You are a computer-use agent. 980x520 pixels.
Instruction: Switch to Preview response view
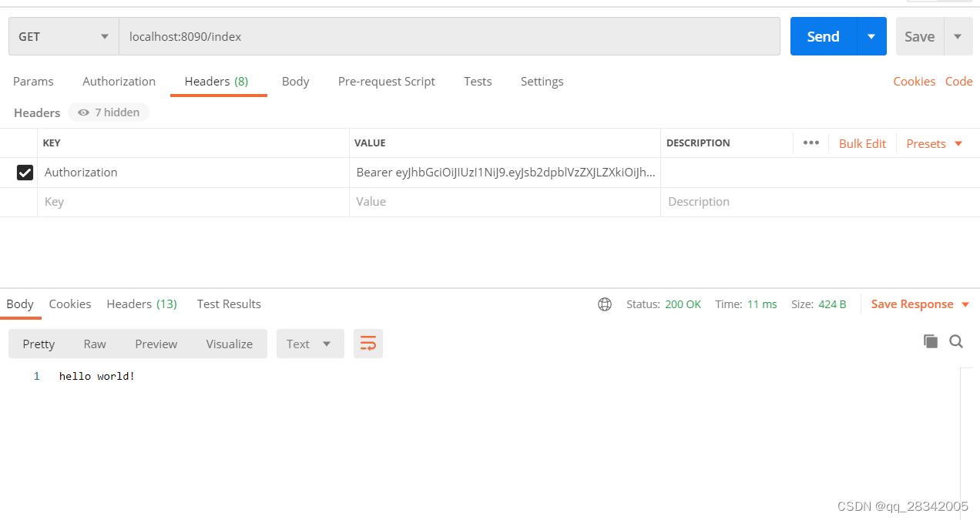[x=156, y=344]
